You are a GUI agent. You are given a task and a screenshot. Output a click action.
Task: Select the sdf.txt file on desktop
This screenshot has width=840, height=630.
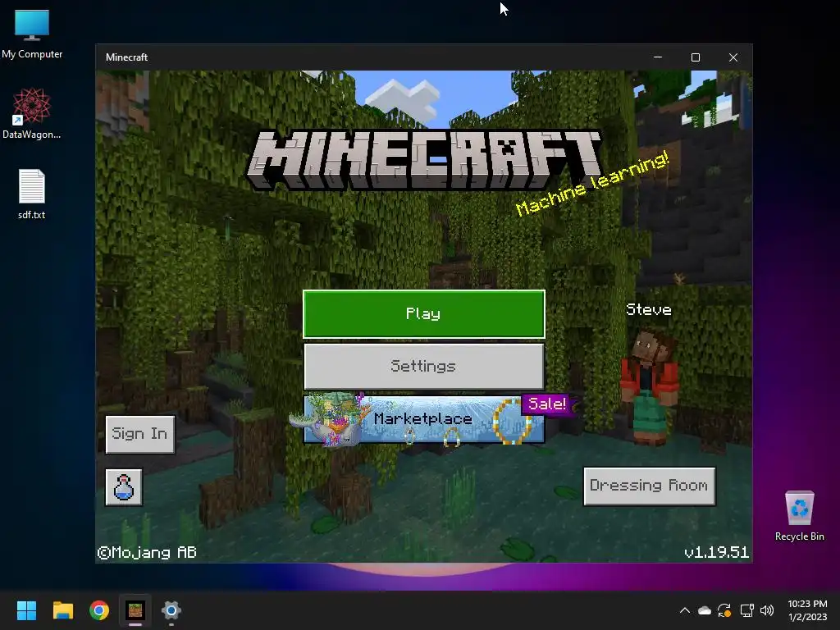32,194
